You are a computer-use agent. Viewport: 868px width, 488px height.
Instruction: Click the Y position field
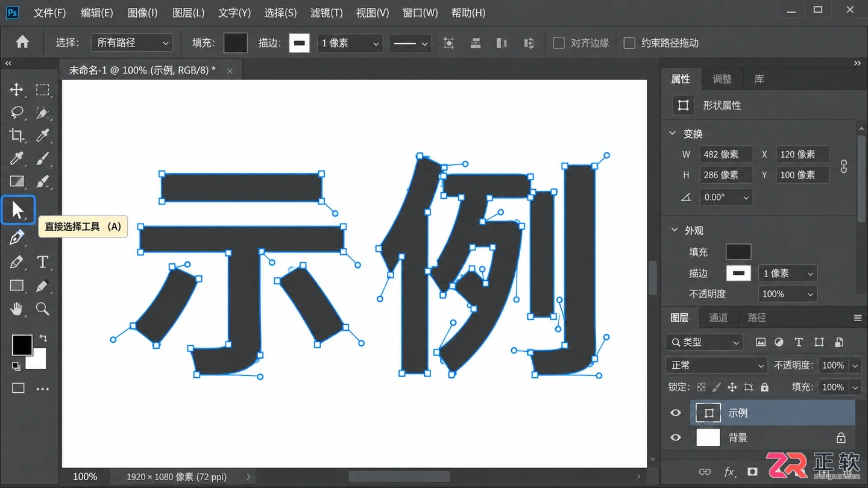[802, 175]
